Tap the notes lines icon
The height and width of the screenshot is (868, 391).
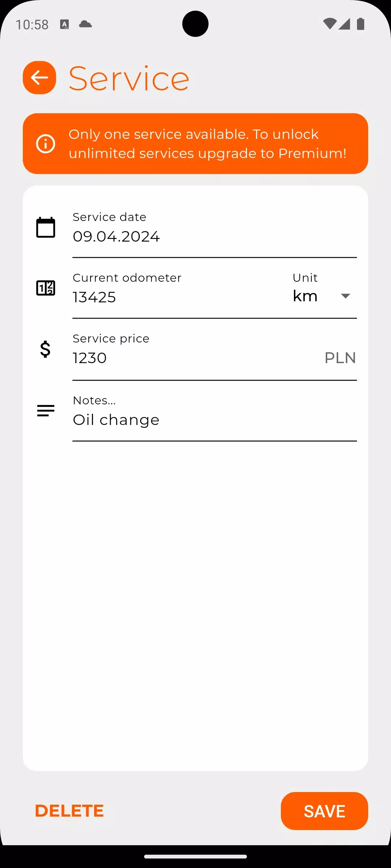tap(46, 410)
